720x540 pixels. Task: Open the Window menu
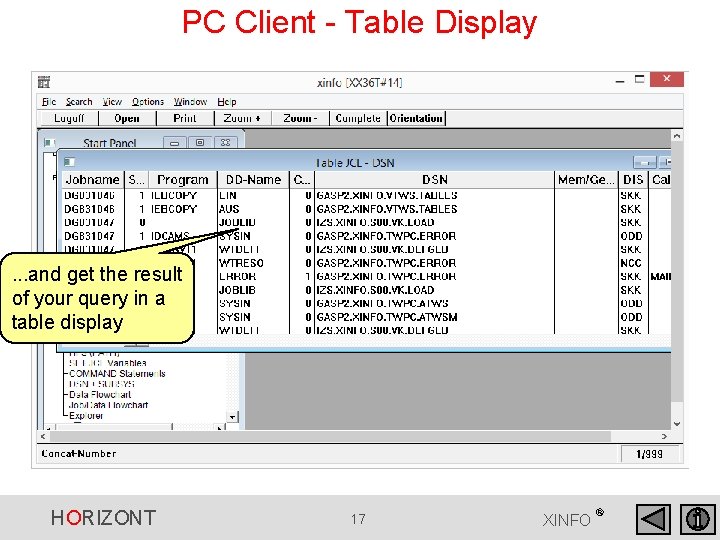190,101
